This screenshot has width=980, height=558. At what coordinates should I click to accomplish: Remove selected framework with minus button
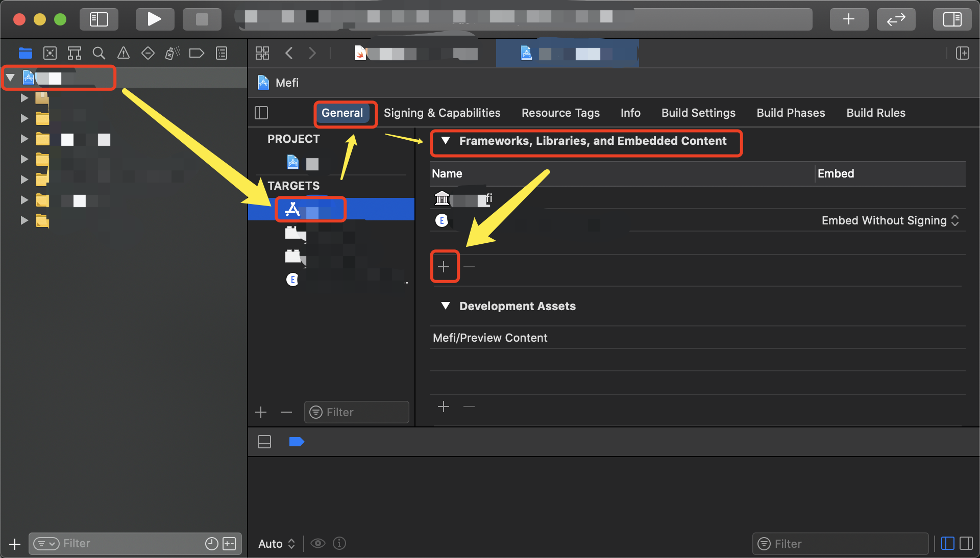coord(469,267)
